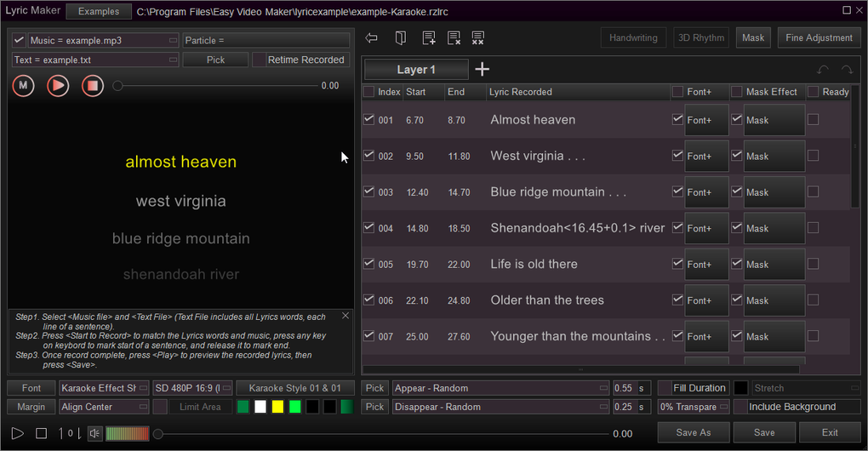Viewport: 868px width, 451px height.
Task: Open the Examples menu
Action: pos(99,11)
